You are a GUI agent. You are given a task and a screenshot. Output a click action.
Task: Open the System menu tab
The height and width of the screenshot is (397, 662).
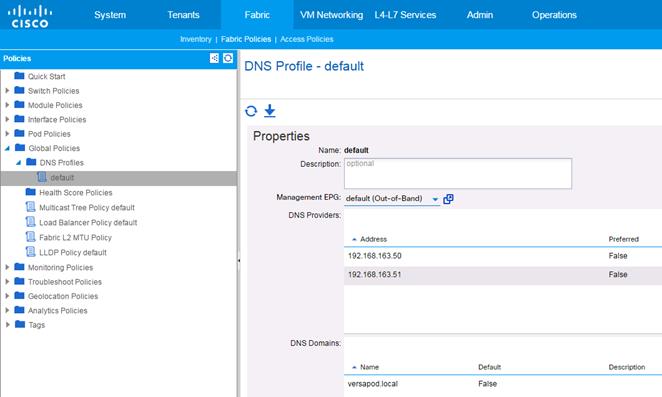tap(110, 15)
